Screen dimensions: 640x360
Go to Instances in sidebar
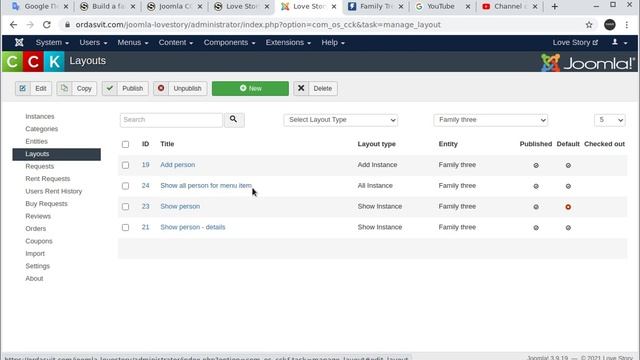point(40,116)
